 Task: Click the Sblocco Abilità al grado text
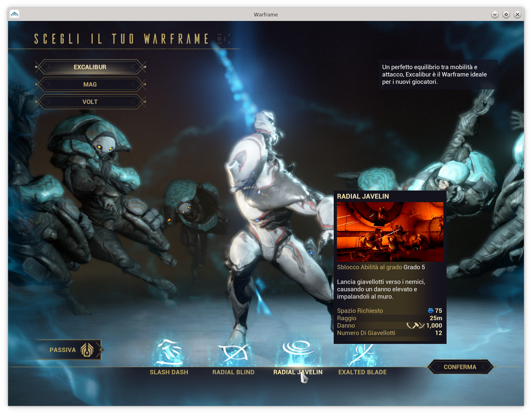370,267
